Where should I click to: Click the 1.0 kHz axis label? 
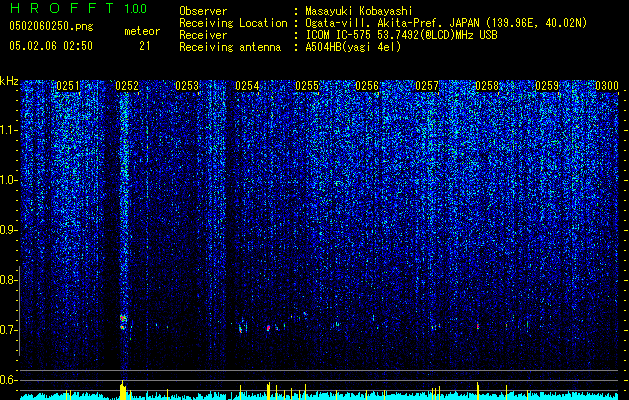point(8,181)
